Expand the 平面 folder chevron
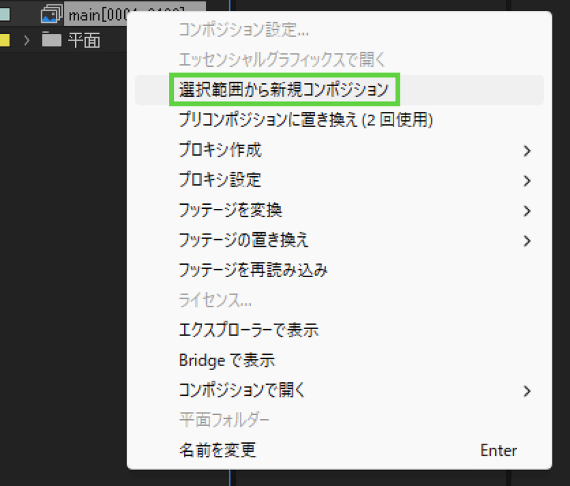The height and width of the screenshot is (486, 570). [26, 40]
